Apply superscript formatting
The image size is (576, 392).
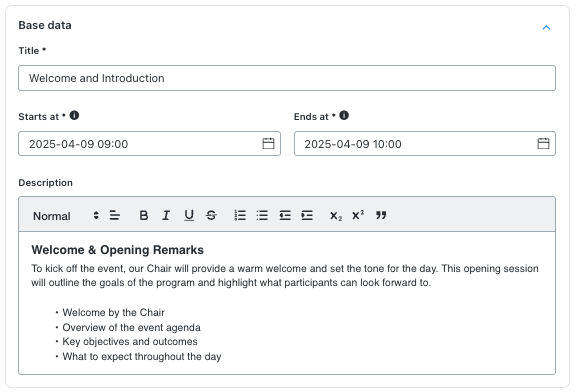(358, 215)
